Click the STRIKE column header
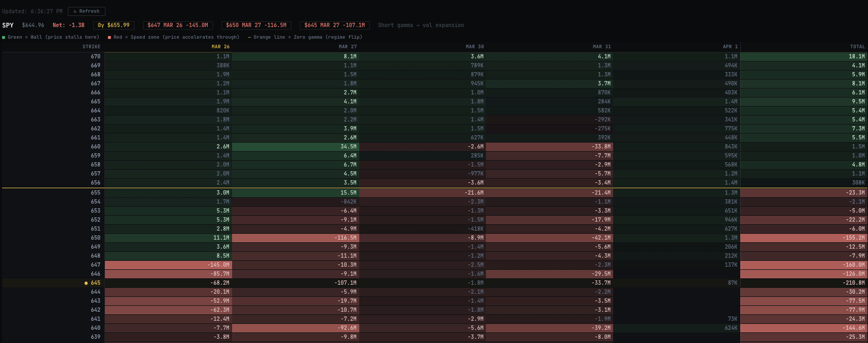Viewport: 868px width, 343px height. (x=91, y=47)
